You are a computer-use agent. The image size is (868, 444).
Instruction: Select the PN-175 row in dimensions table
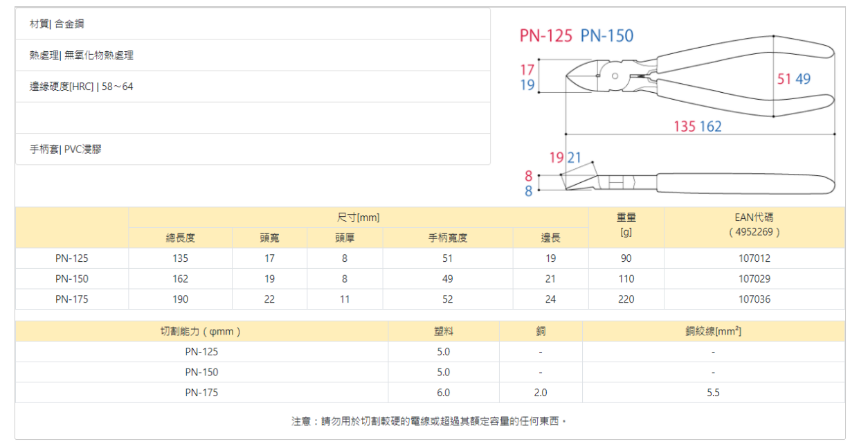click(x=72, y=299)
